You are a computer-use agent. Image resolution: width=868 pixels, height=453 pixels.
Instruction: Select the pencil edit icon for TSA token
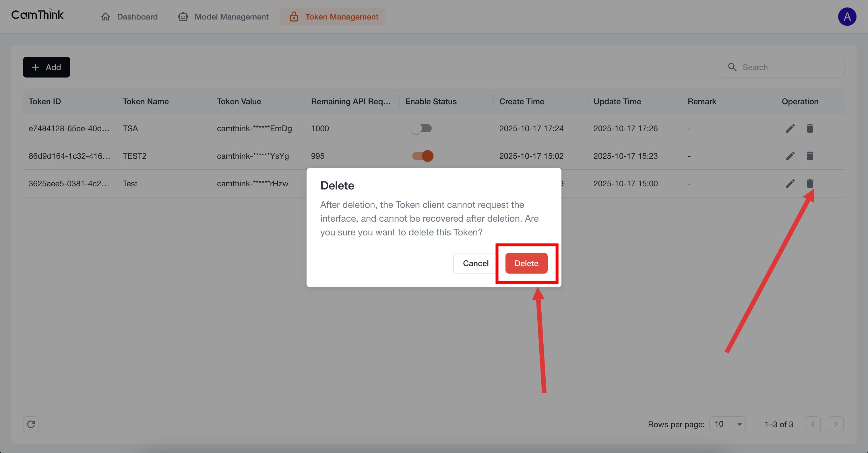tap(790, 128)
